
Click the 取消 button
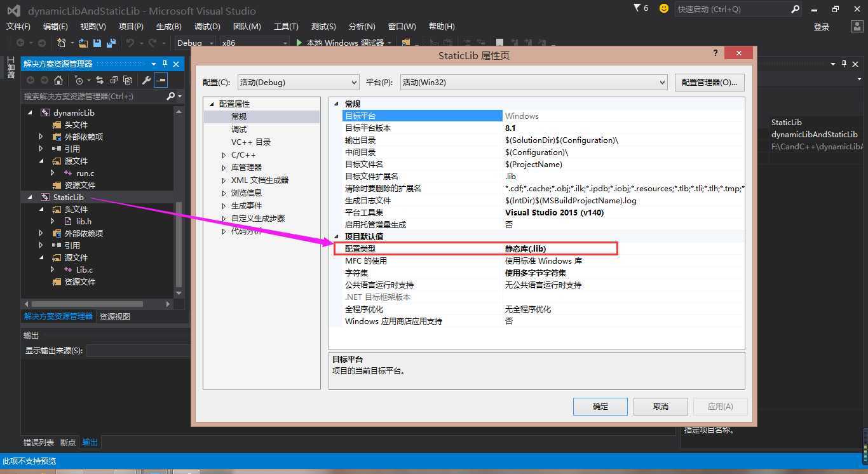coord(661,407)
